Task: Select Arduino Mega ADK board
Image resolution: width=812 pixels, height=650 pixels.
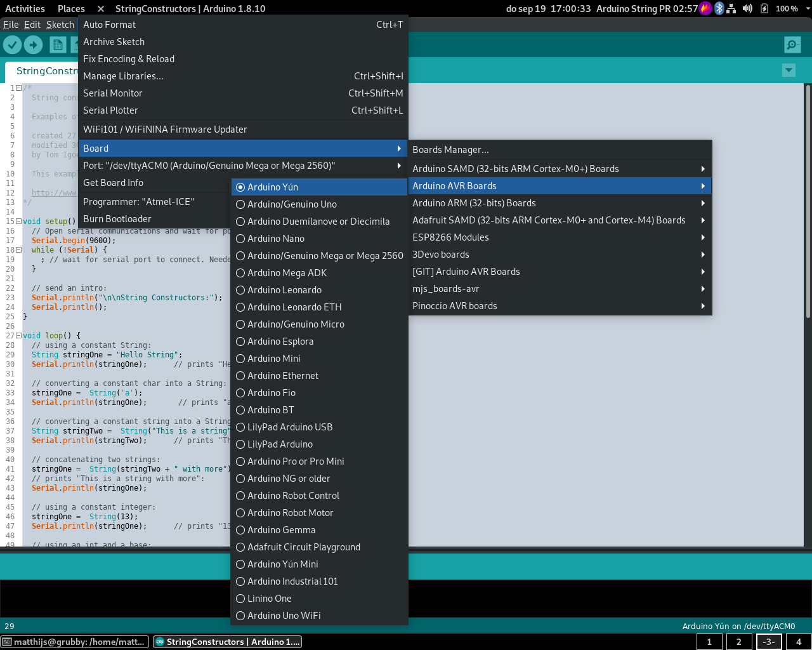Action: click(x=319, y=273)
